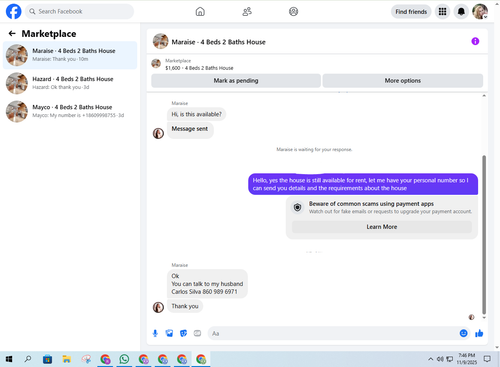The height and width of the screenshot is (367, 500).
Task: Click the purple sent message bubble
Action: pos(363,184)
